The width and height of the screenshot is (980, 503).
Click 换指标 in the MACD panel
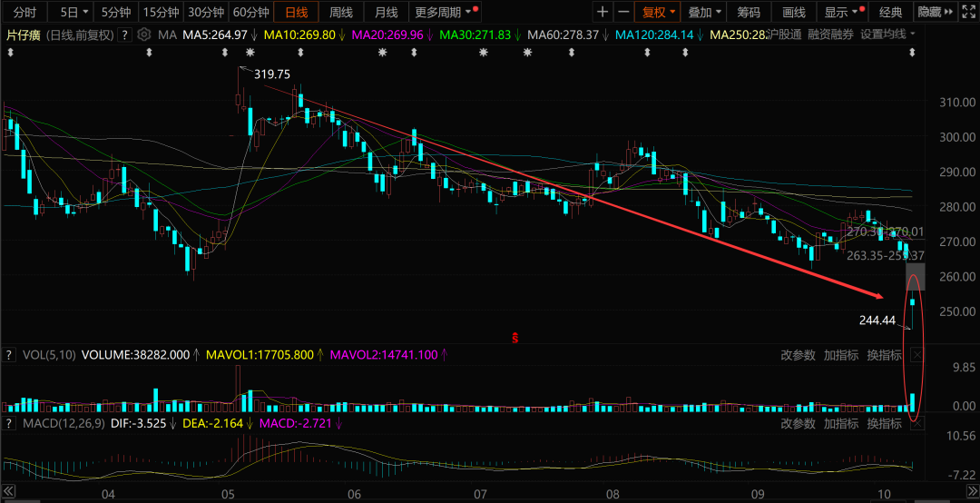tap(885, 423)
